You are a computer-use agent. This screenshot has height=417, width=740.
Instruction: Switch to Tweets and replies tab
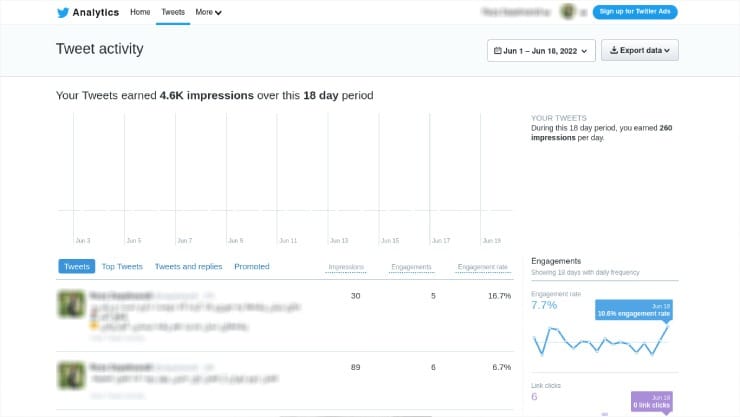[188, 267]
